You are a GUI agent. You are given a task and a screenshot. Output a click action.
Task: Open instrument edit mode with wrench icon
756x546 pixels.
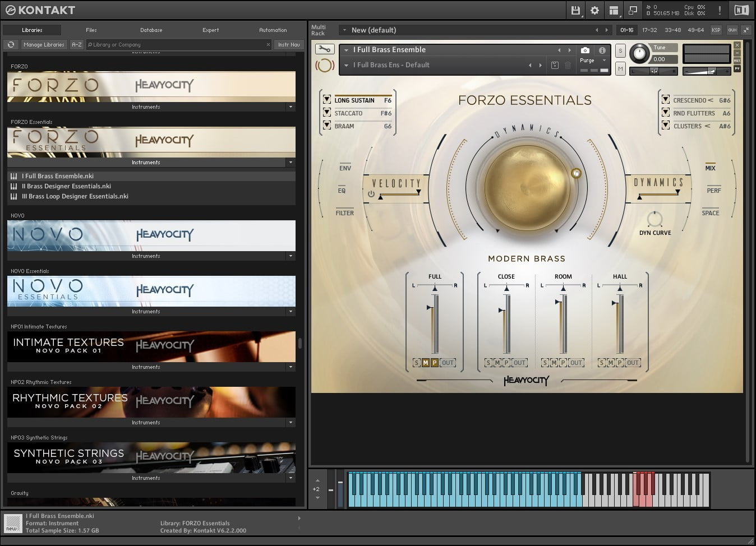point(325,49)
